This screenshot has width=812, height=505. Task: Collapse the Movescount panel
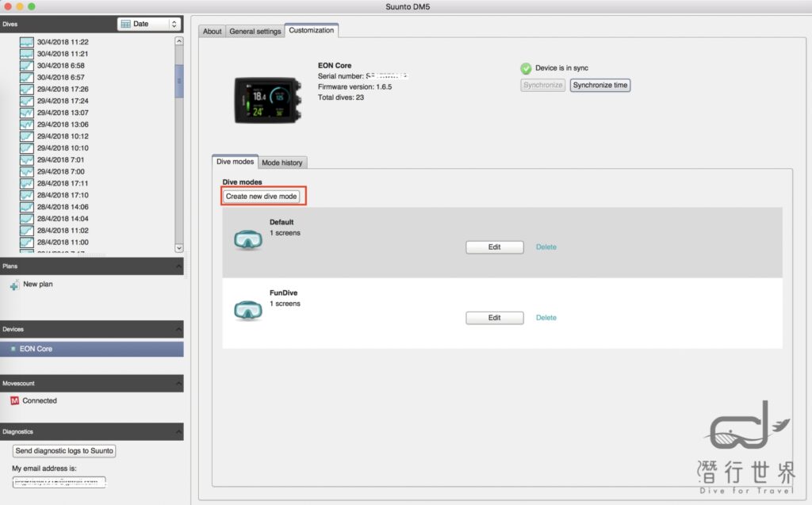[x=178, y=384]
